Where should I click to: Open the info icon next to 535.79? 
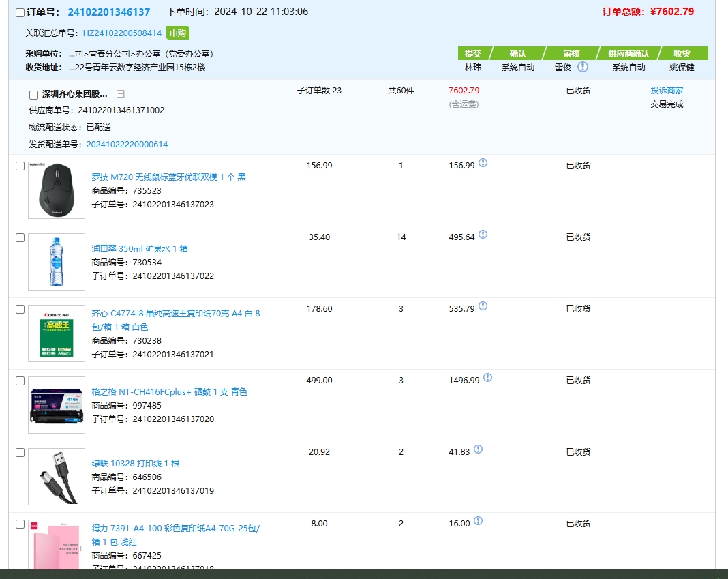click(483, 306)
